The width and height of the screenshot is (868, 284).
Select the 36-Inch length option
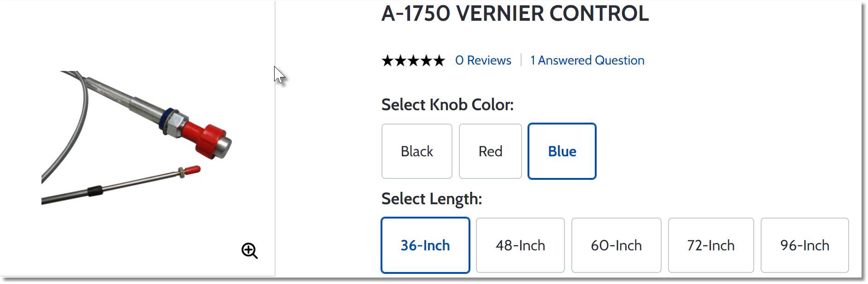pyautogui.click(x=425, y=245)
